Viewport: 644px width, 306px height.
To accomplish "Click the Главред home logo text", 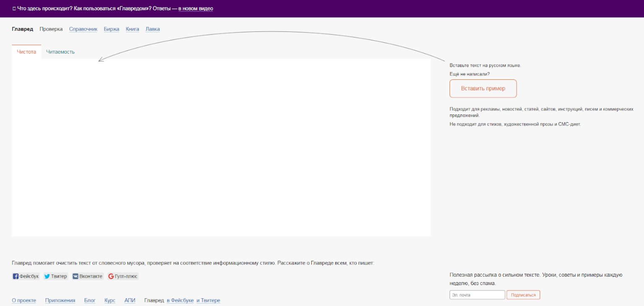I will pyautogui.click(x=23, y=29).
